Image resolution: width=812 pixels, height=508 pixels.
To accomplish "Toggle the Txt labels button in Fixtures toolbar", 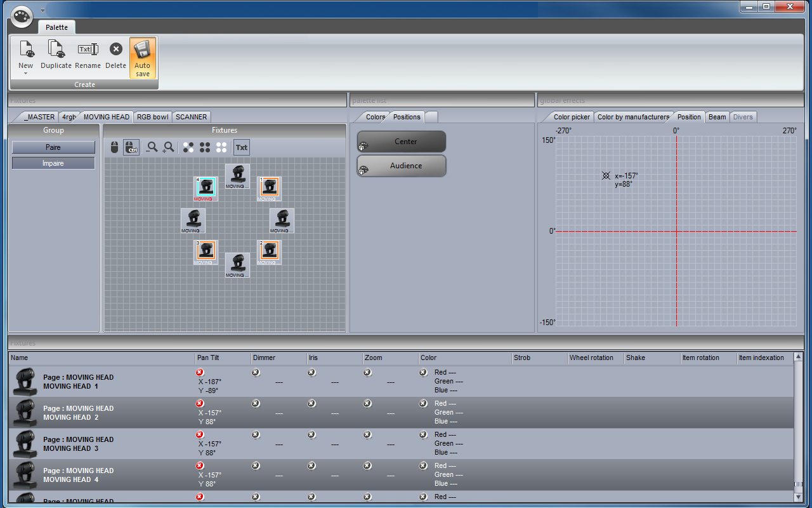I will coord(242,147).
